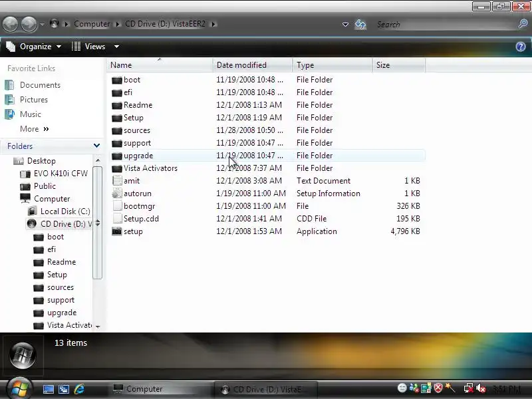The height and width of the screenshot is (399, 532).
Task: Click the Views button
Action: point(88,47)
